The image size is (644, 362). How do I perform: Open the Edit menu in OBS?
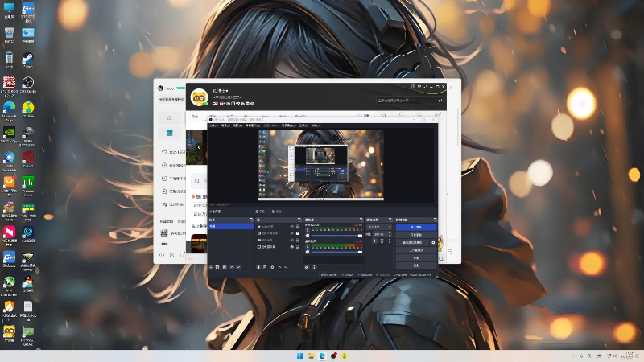(x=225, y=125)
